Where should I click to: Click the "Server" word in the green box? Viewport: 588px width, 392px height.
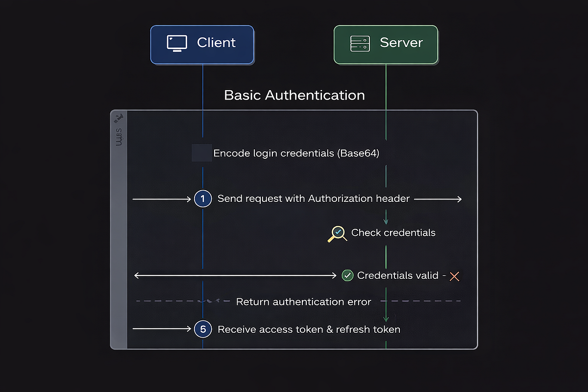click(401, 43)
